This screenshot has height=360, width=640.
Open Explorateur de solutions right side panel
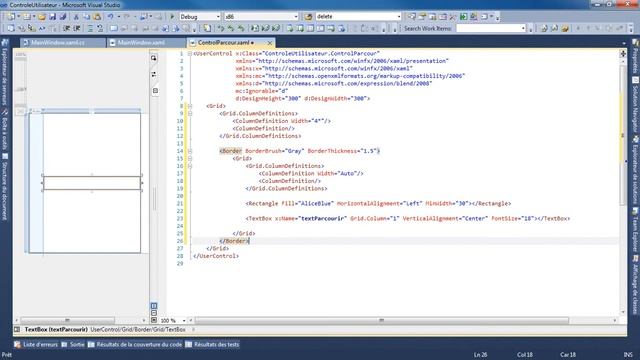636,169
